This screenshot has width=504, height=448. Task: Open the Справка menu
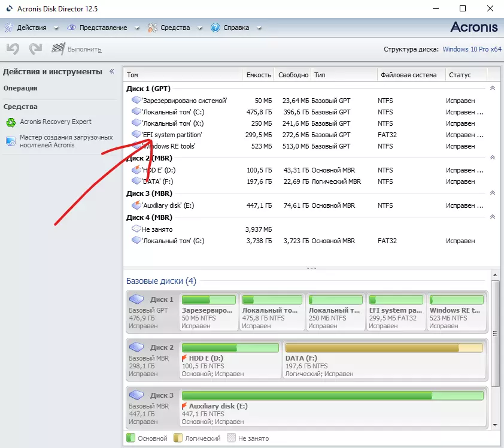[236, 28]
